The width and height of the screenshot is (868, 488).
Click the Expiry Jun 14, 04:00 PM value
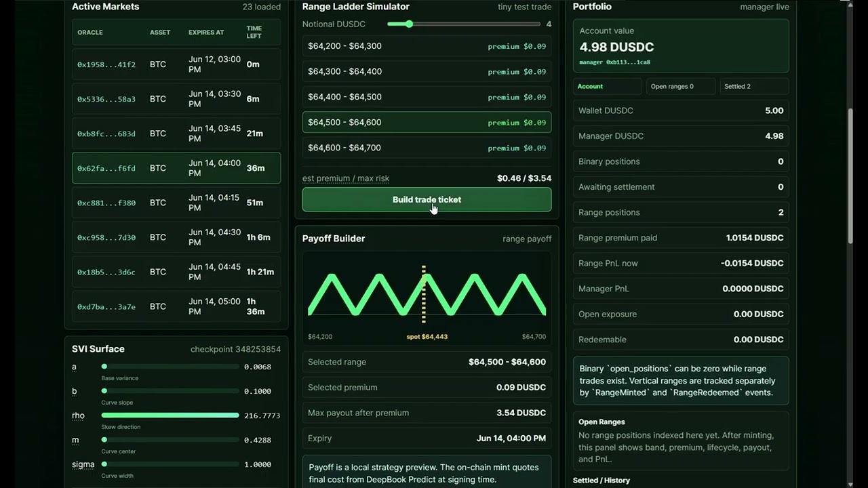511,439
